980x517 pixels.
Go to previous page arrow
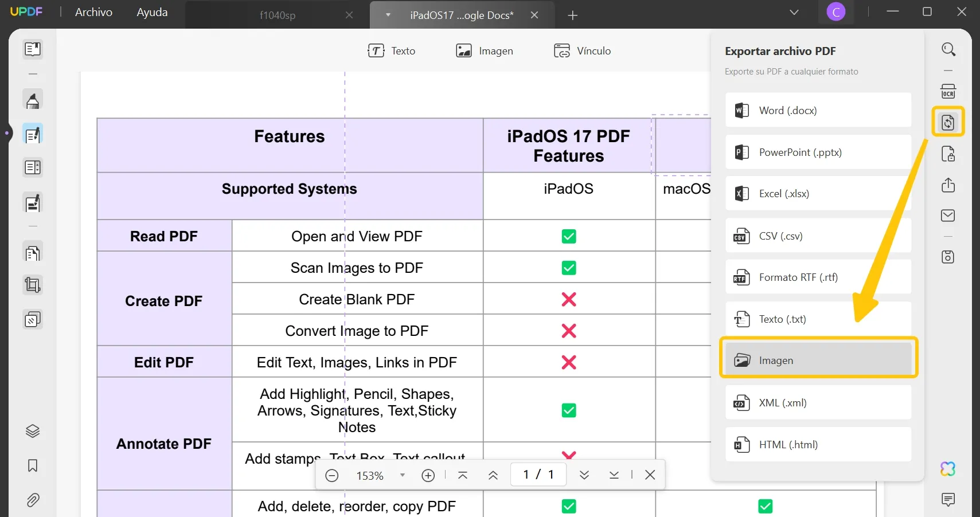tap(493, 475)
